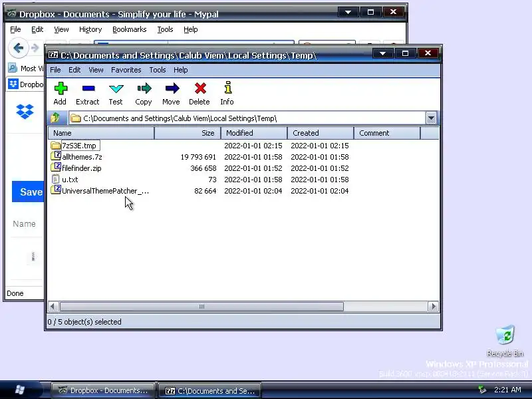Click u.txt size value 73
Viewport: 532px width, 399px height.
pyautogui.click(x=212, y=180)
